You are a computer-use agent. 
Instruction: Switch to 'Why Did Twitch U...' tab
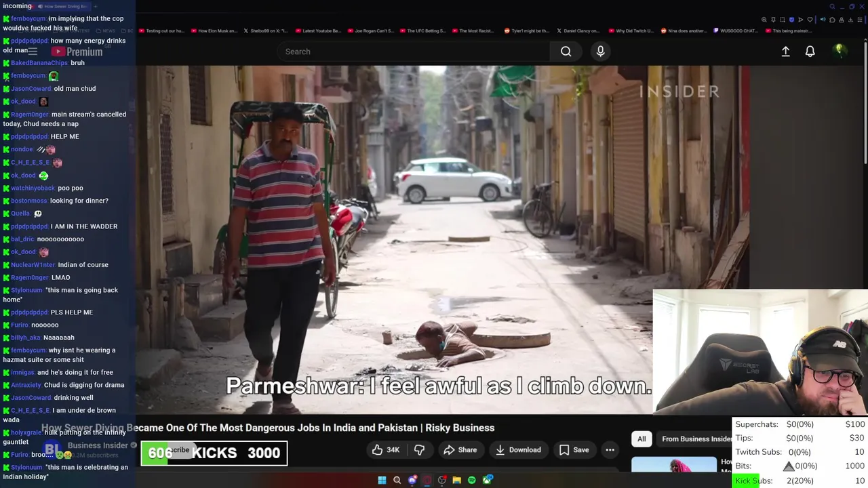[x=631, y=30]
